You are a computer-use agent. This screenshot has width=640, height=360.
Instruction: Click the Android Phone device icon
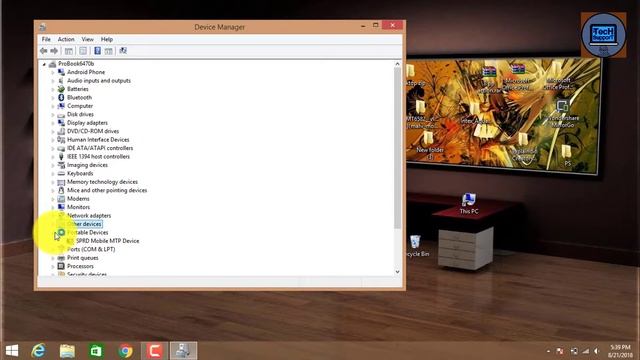[x=61, y=72]
